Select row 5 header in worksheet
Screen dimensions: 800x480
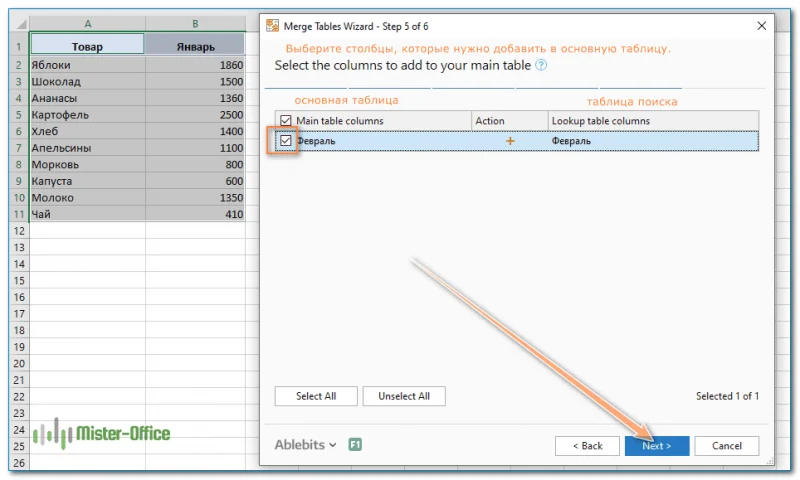pyautogui.click(x=19, y=115)
